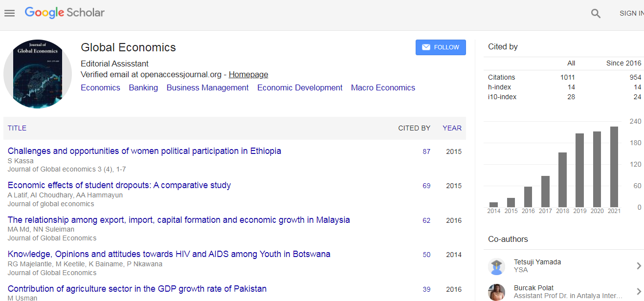The image size is (644, 301).
Task: Open the hamburger menu
Action: (9, 13)
